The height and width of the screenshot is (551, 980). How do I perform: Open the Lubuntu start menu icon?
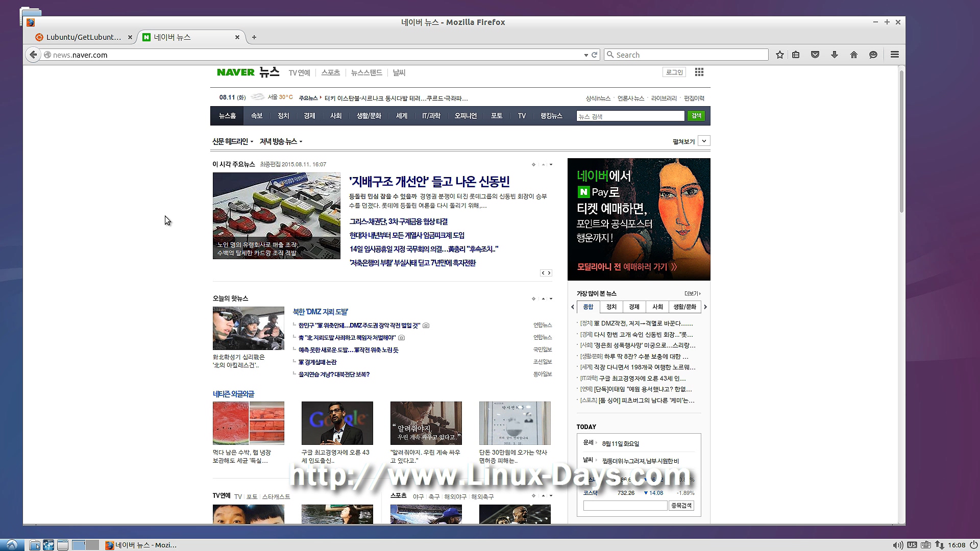(12, 545)
